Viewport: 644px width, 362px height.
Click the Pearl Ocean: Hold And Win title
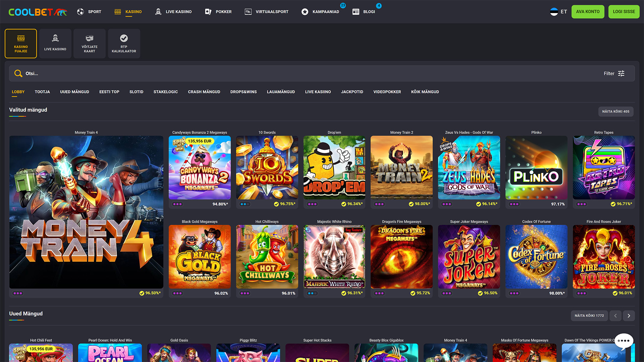pyautogui.click(x=110, y=340)
